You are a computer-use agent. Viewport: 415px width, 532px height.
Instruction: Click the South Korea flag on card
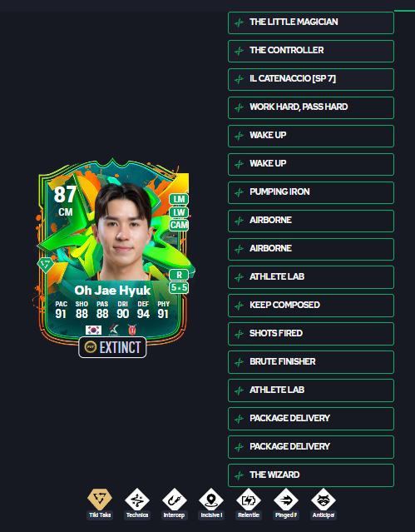[93, 330]
